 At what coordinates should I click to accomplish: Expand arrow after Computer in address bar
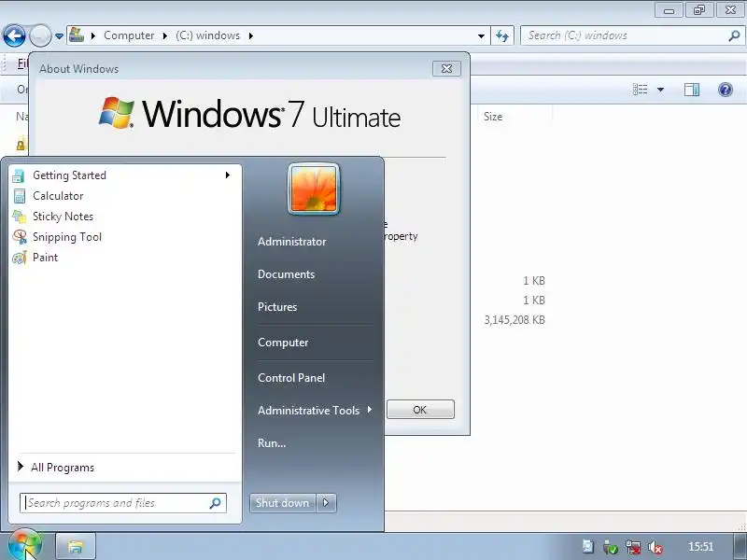point(165,35)
